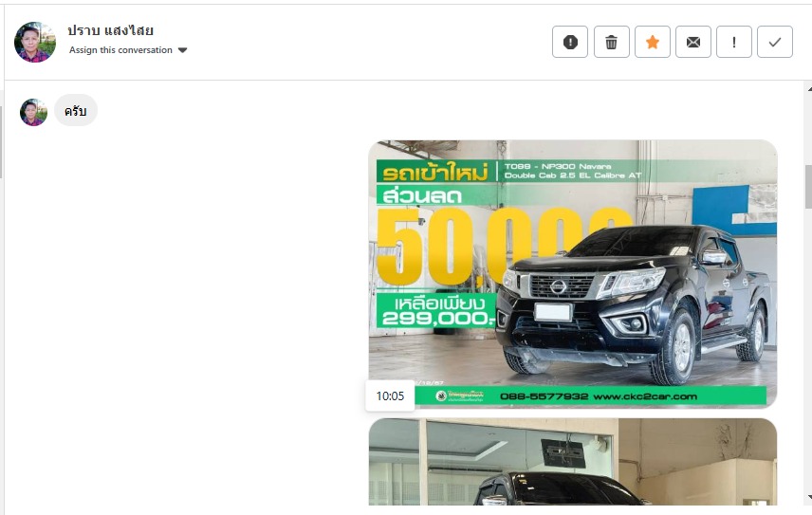Image resolution: width=812 pixels, height=515 pixels.
Task: Click the scroll down arrow of conversation
Action: coord(809,498)
